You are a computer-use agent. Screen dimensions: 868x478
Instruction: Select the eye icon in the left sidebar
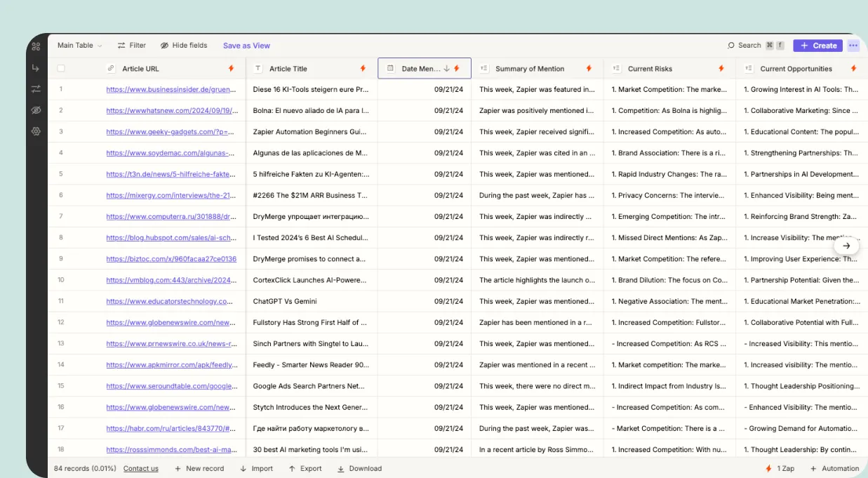click(x=36, y=110)
